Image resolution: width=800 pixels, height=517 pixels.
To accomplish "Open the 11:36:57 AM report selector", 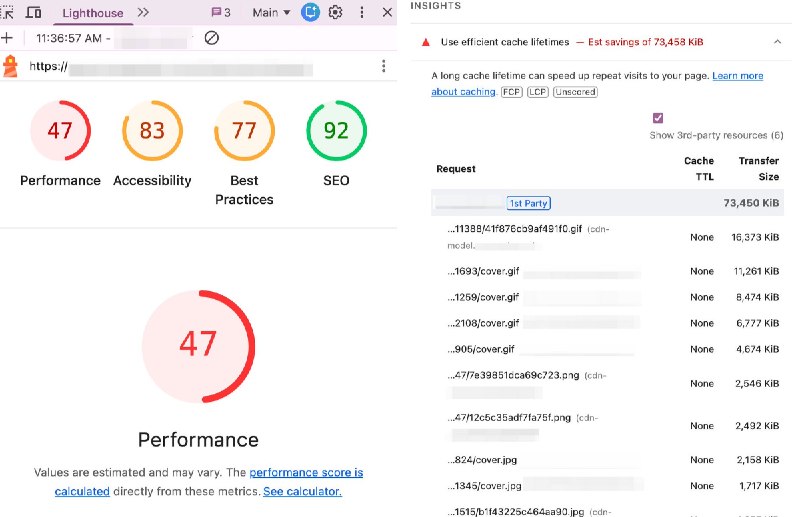I will pyautogui.click(x=113, y=38).
